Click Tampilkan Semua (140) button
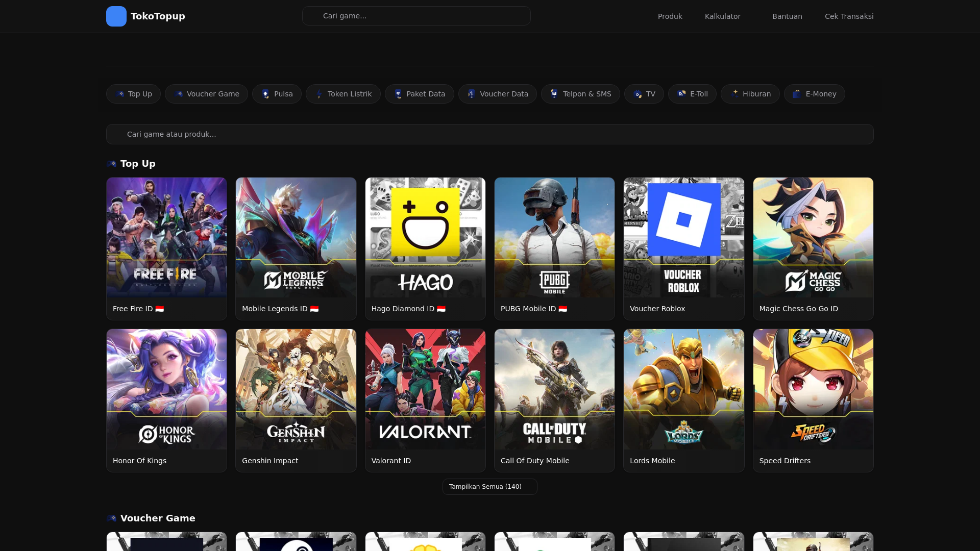This screenshot has height=551, width=980. point(489,487)
